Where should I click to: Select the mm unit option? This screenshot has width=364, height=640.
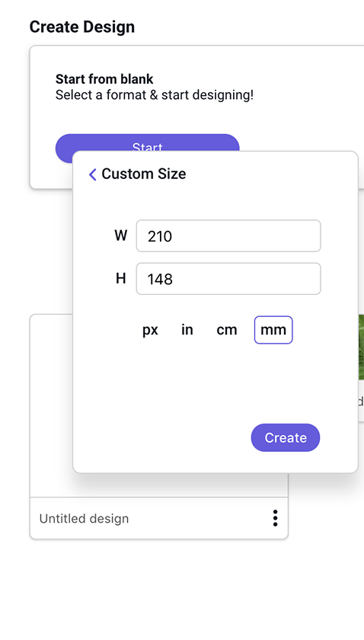point(273,330)
